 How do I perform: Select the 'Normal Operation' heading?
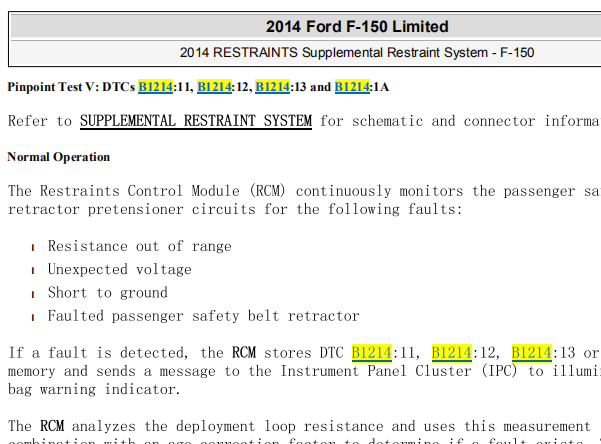point(59,157)
